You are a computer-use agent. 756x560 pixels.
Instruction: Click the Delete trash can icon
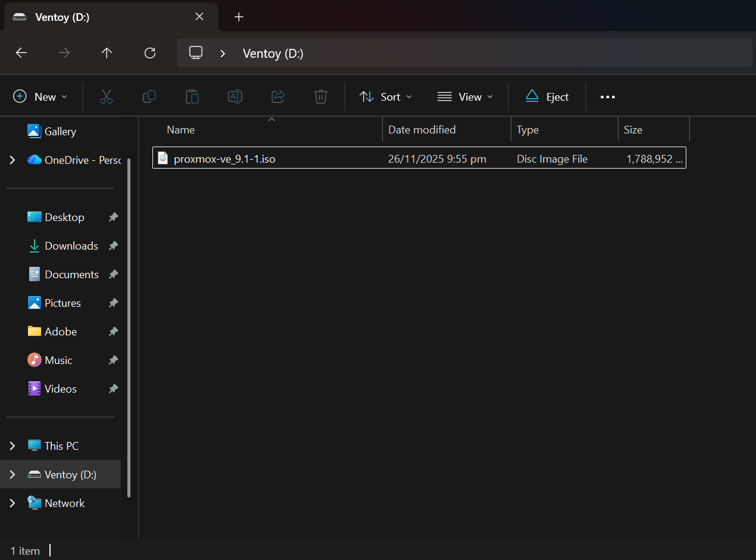click(321, 97)
